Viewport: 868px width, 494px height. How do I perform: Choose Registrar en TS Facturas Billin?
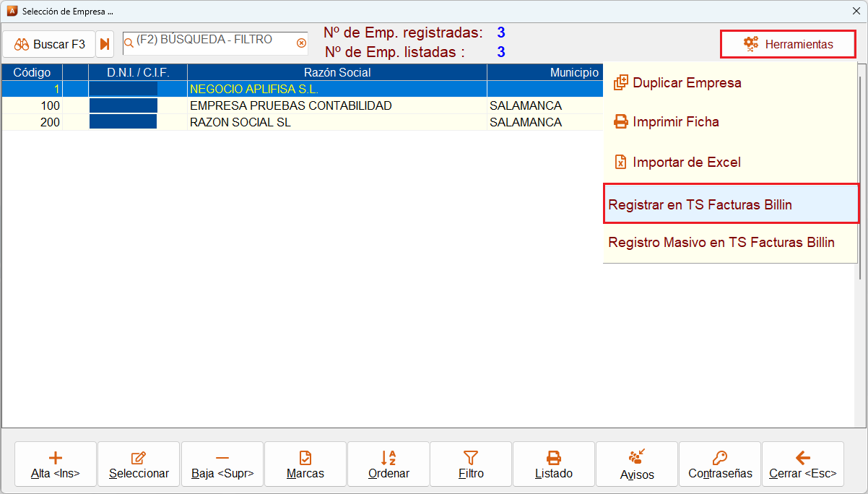tap(731, 204)
